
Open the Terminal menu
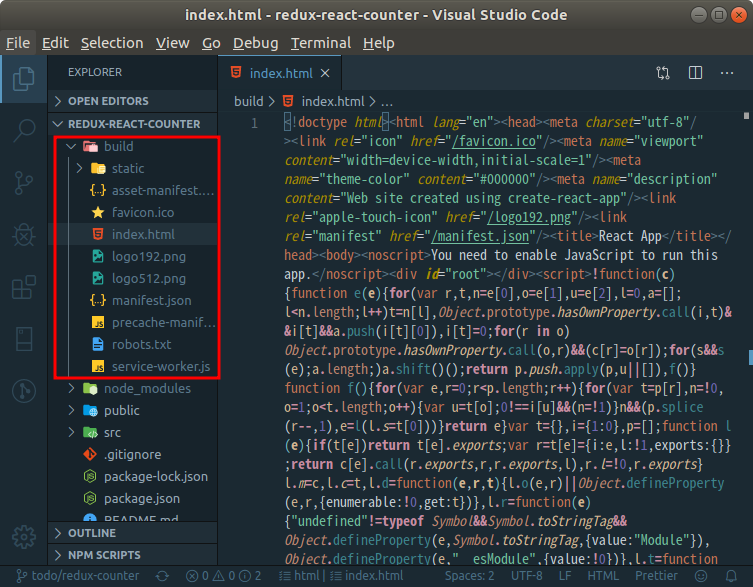click(x=321, y=43)
